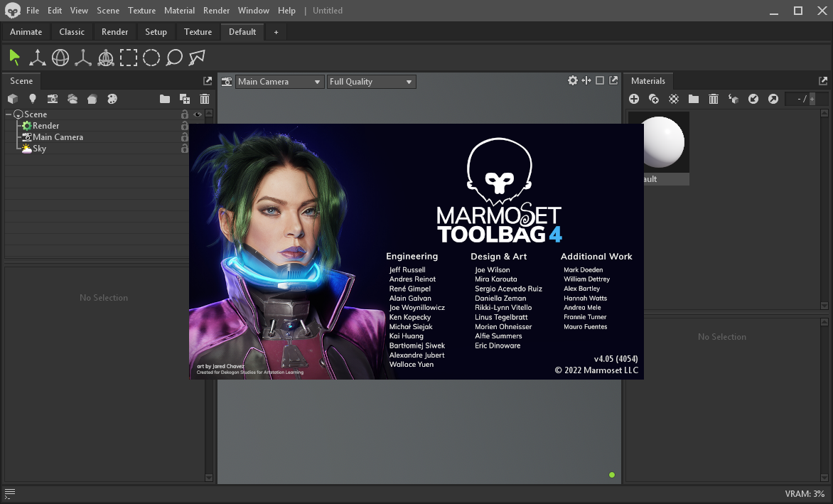
Task: Select the green arrow Select tool
Action: click(x=15, y=58)
